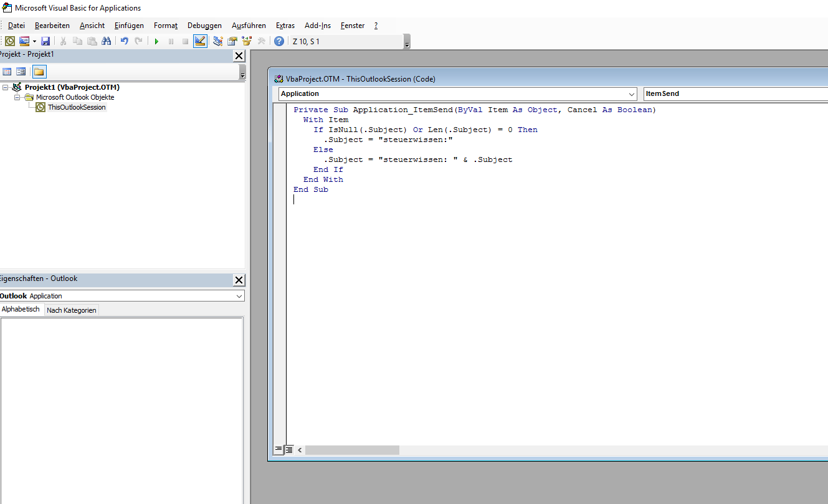Open the ? help menu

coord(376,26)
